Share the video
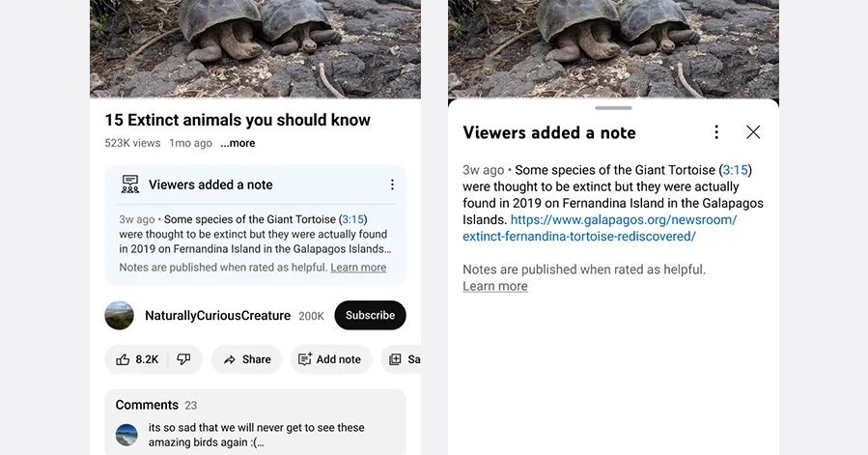The image size is (868, 455). click(247, 359)
